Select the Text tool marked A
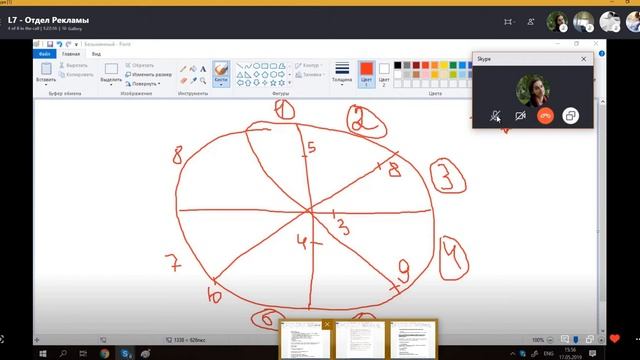The height and width of the screenshot is (360, 640). tap(203, 69)
